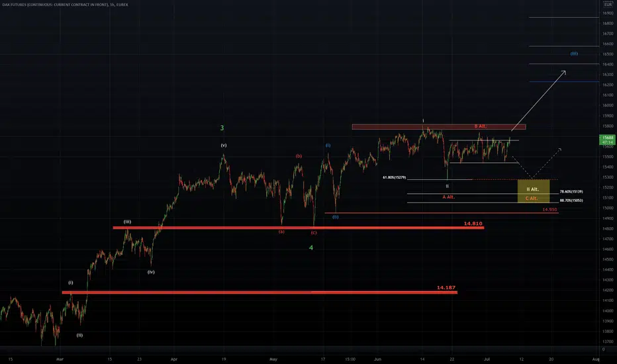Click the 88.70%(15053) Fibonacci label
This screenshot has width=617, height=364.
(571, 201)
